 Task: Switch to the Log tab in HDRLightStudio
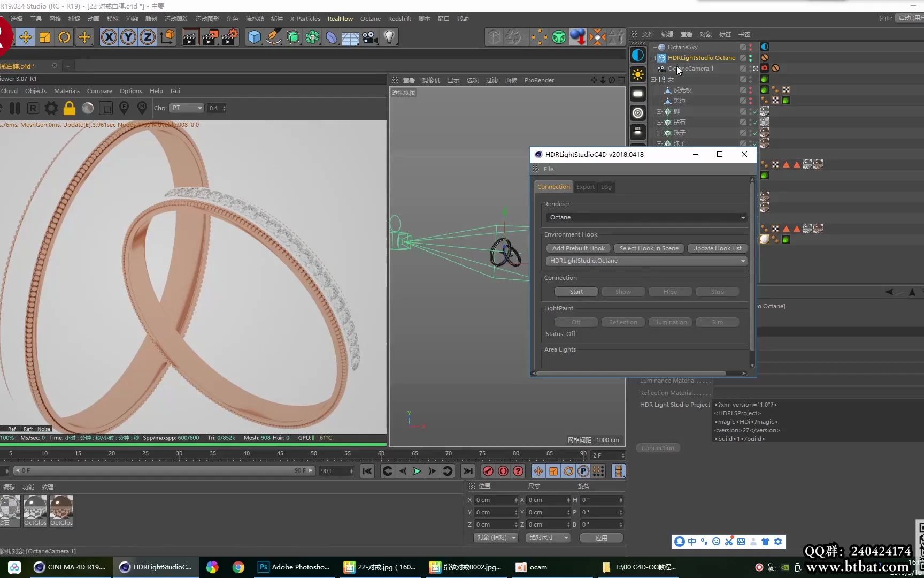[x=606, y=187]
